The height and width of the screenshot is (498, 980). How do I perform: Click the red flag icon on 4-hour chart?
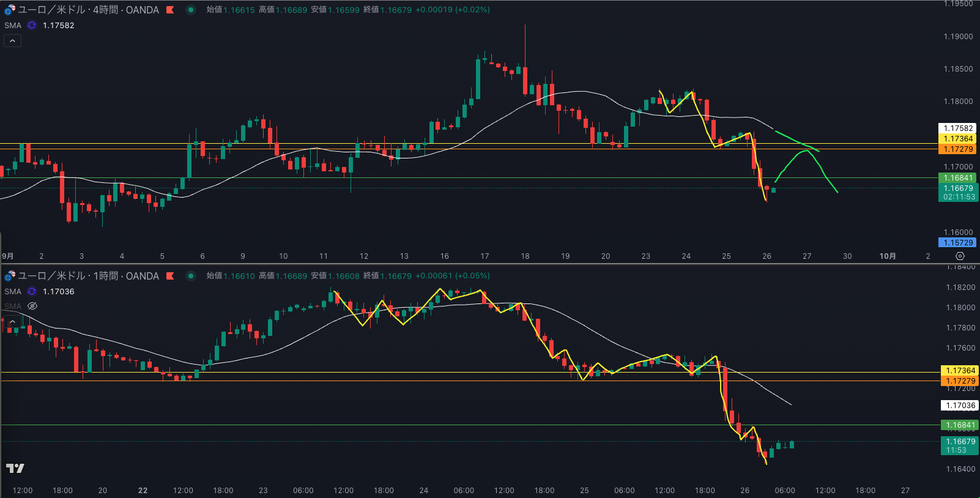[x=171, y=10]
